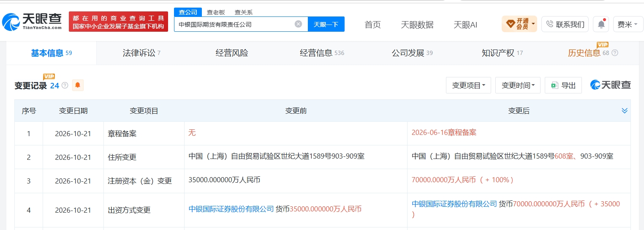Image resolution: width=644 pixels, height=230 pixels.
Task: Go to 首页 in the top navigation
Action: point(372,25)
